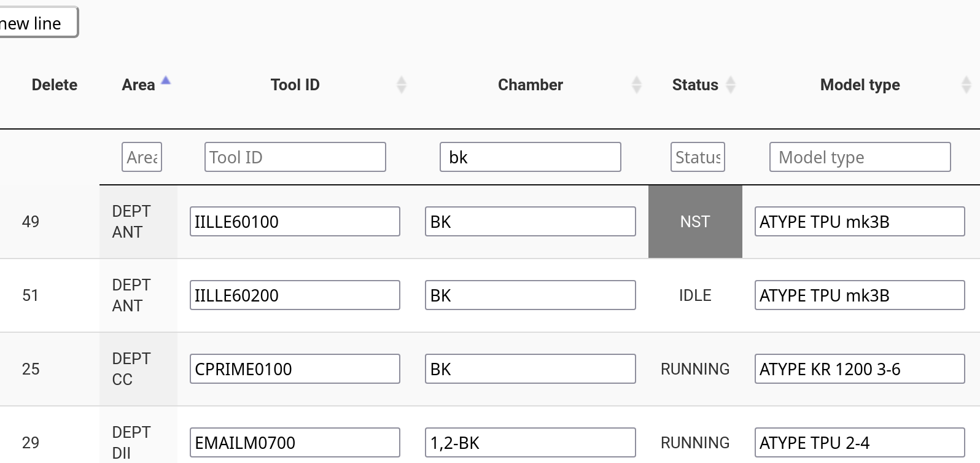Viewport: 980px width, 463px height.
Task: Edit Model type field ATYPE TPU 2-4
Action: (x=860, y=443)
